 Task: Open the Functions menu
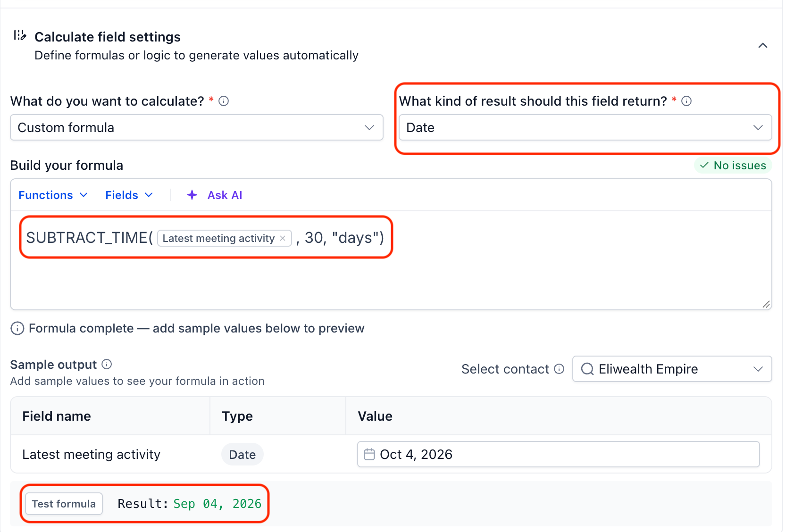[53, 195]
